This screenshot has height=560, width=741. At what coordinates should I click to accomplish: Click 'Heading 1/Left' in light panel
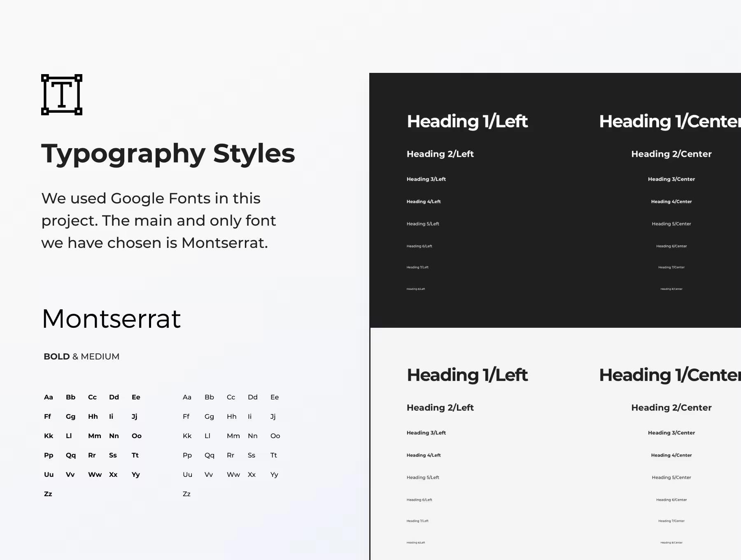[467, 375]
